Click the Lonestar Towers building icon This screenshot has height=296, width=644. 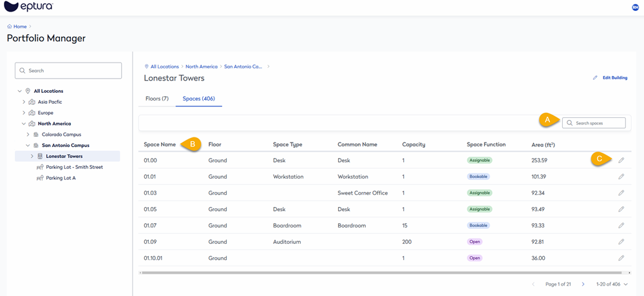click(x=40, y=156)
